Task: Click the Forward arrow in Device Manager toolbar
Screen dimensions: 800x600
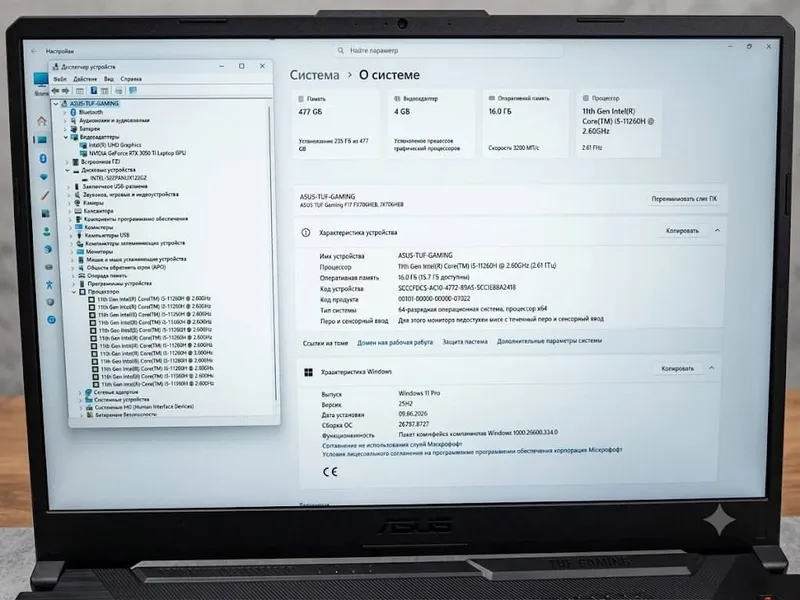Action: coord(65,91)
